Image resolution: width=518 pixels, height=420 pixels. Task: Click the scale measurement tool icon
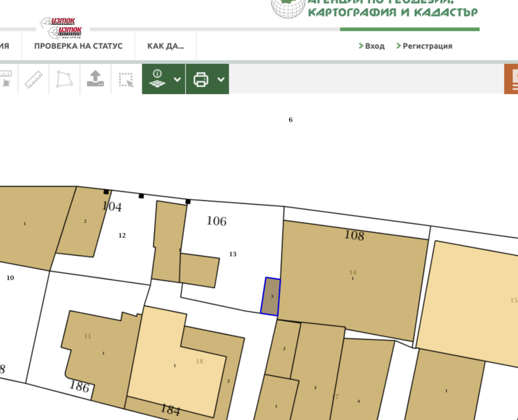[6, 79]
